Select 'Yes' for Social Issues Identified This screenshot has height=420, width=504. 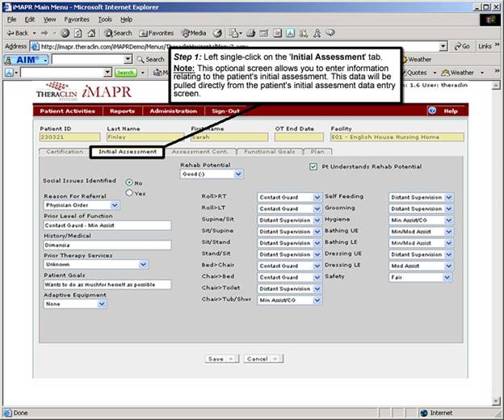[129, 193]
